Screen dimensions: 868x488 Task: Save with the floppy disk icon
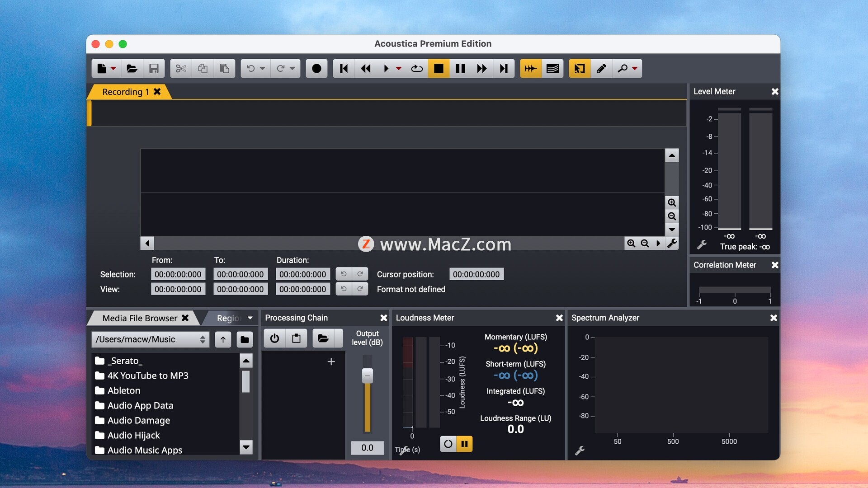pos(154,69)
